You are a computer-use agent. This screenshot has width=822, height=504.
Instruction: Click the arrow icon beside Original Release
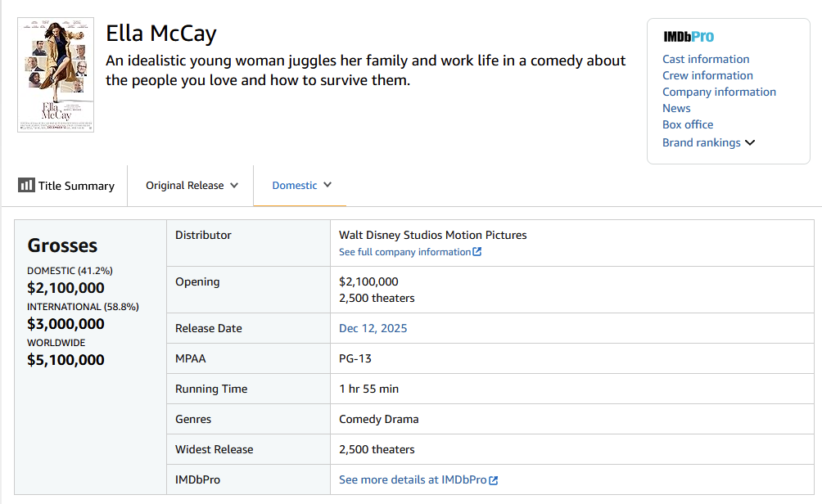tap(234, 185)
